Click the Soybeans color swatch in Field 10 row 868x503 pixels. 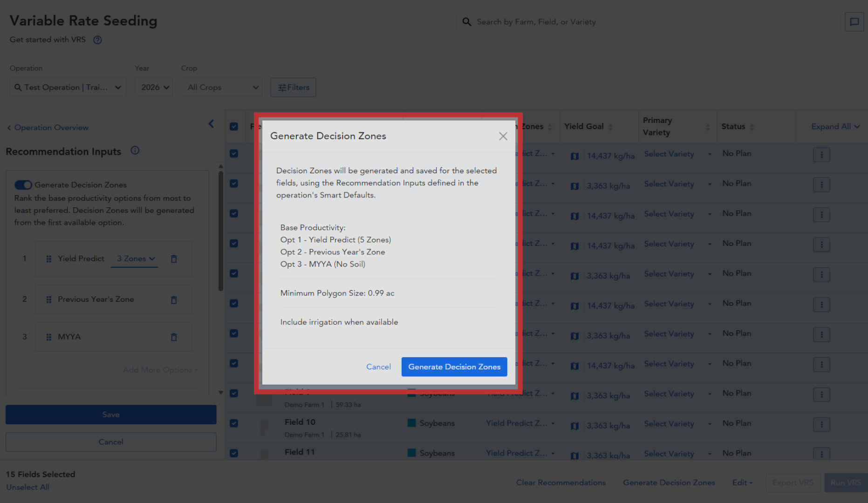point(411,423)
